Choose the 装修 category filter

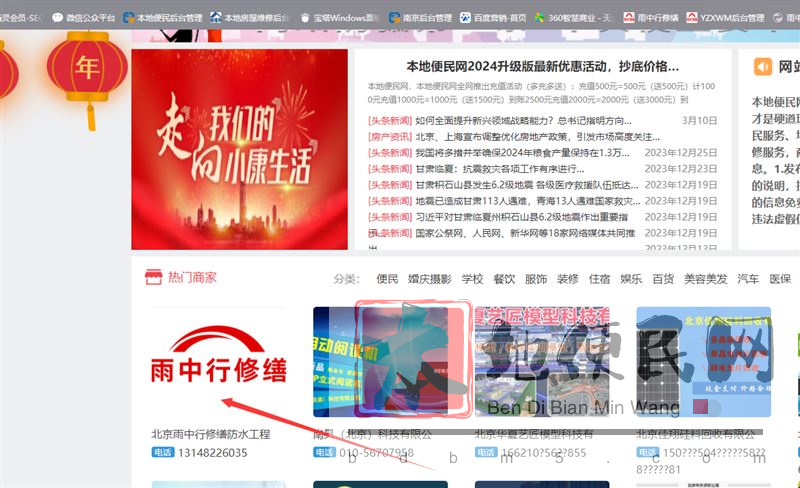tap(567, 279)
